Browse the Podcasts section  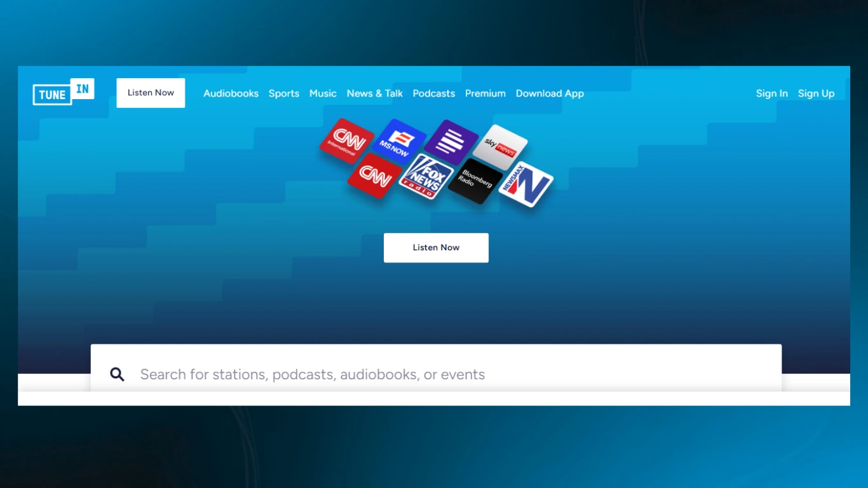(x=433, y=93)
